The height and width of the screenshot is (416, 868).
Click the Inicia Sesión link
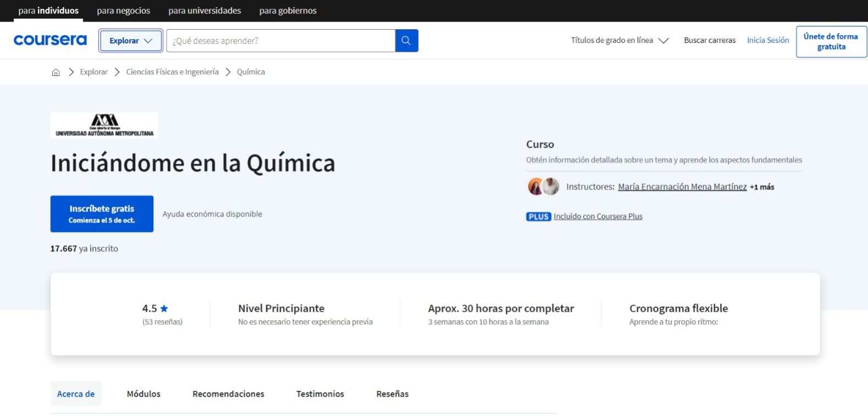click(x=767, y=40)
